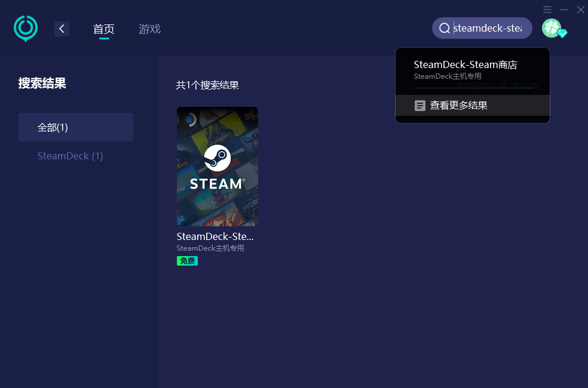Click the SteamDeck主机专用 subtitle under card
The width and height of the screenshot is (588, 388).
pyautogui.click(x=210, y=248)
